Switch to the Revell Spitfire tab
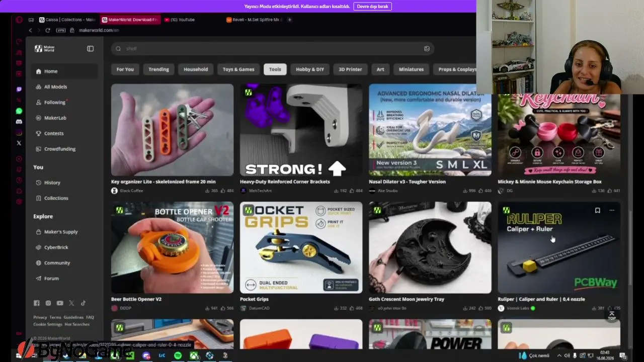Viewport: 644px width, 362px height. tap(255, 20)
